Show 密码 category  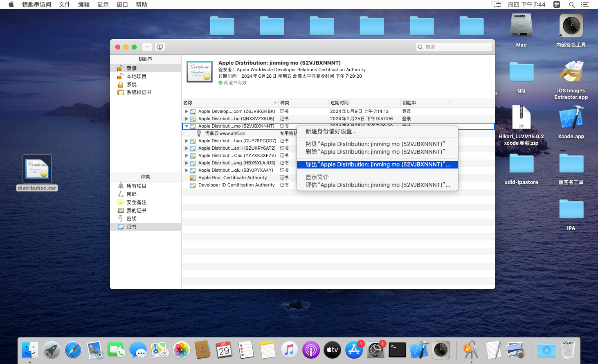pos(146,194)
